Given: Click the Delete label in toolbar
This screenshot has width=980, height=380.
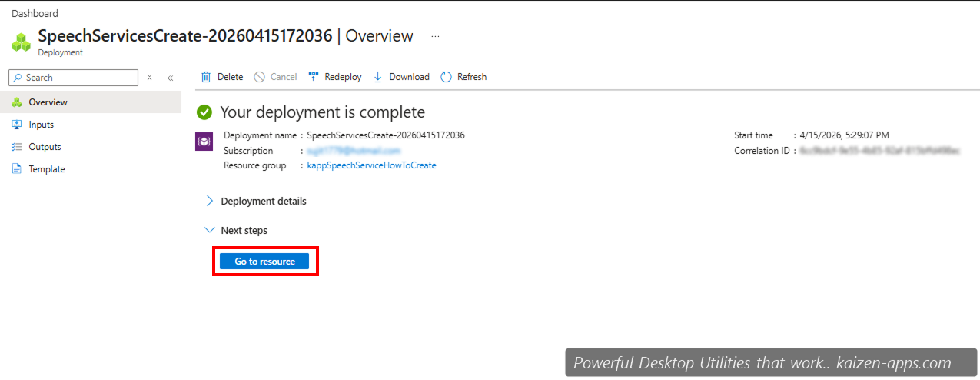Looking at the screenshot, I should [230, 77].
